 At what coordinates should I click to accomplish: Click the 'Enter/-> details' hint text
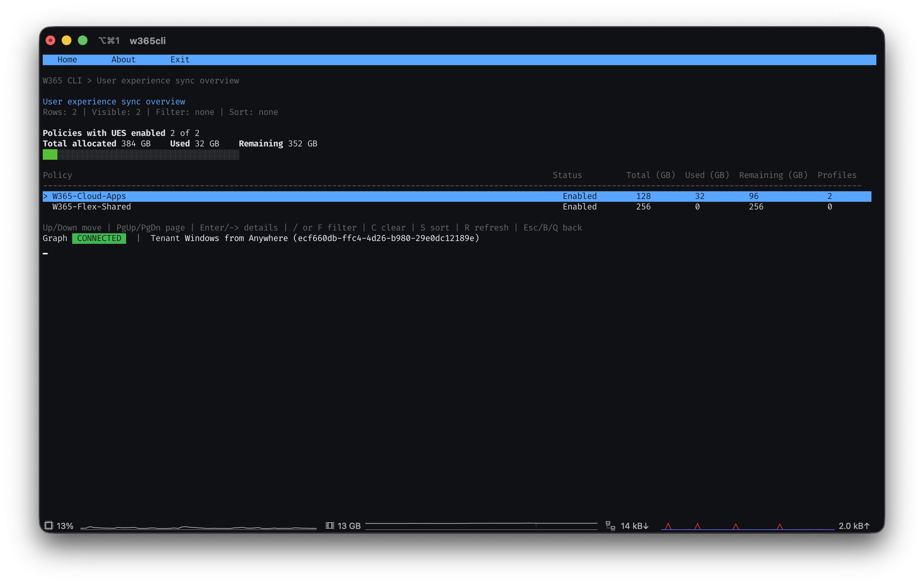pos(239,228)
